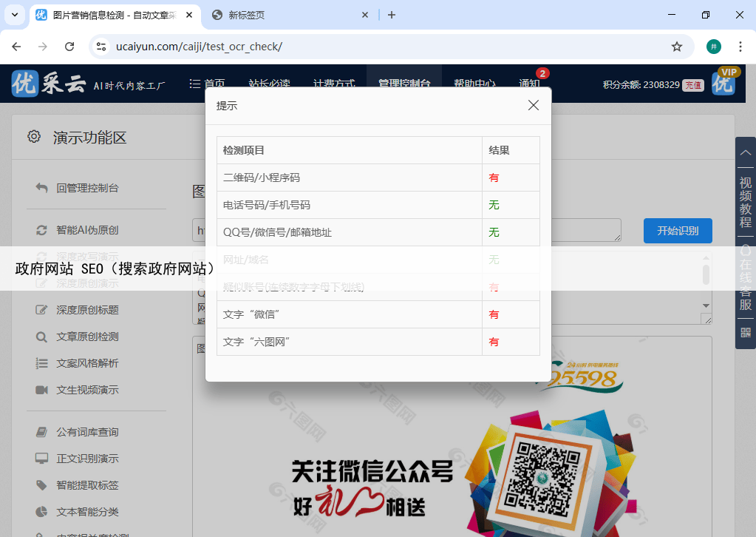Switch to the 新标签页 browser tab
This screenshot has height=537, width=756.
pos(288,15)
